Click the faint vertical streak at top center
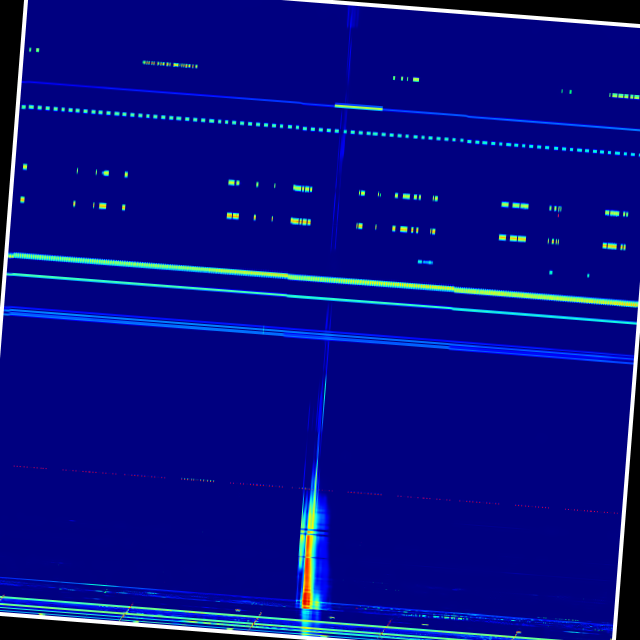640x640 pixels. pyautogui.click(x=350, y=30)
